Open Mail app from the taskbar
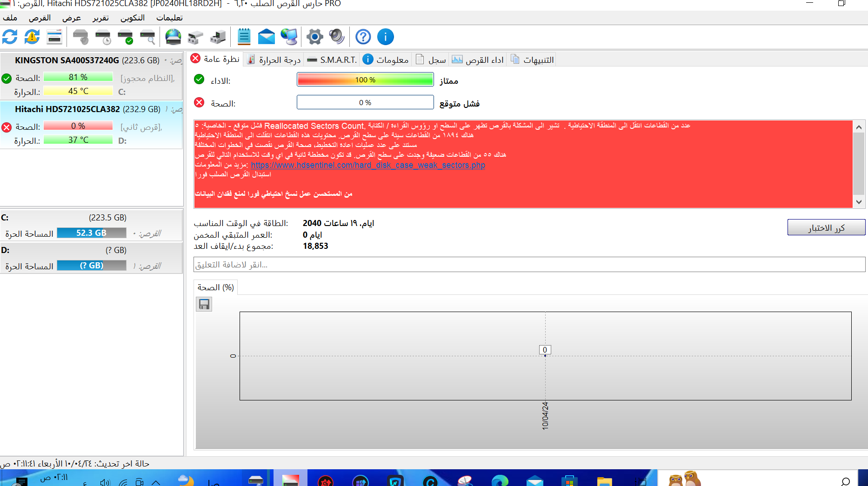The width and height of the screenshot is (868, 486). 535,480
